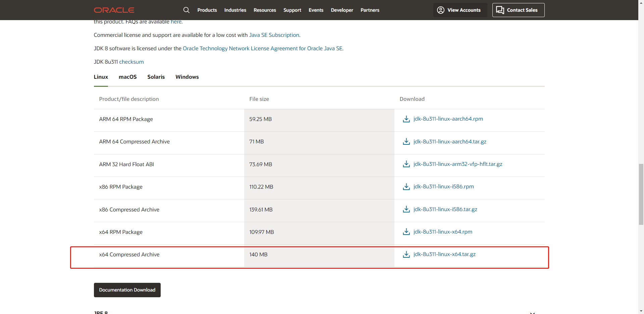Open the Resources menu
The image size is (644, 314).
pos(265,10)
